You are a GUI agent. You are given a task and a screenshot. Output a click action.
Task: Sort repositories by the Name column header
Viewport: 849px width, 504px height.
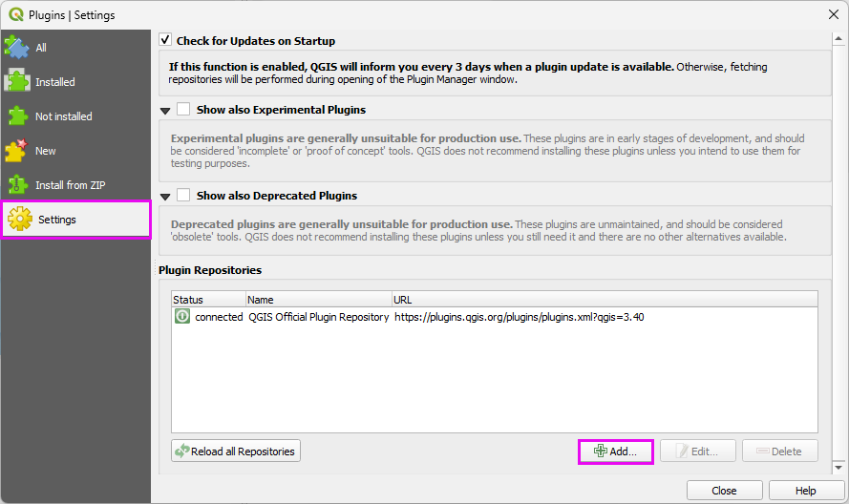tap(318, 300)
